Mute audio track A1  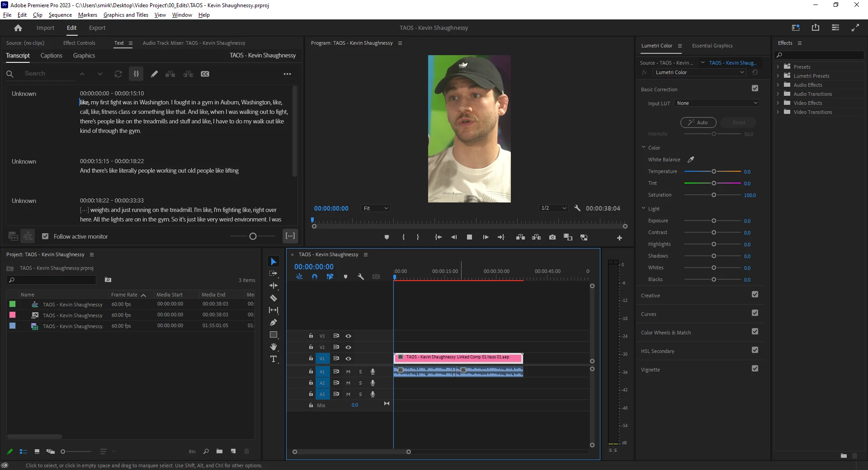348,371
